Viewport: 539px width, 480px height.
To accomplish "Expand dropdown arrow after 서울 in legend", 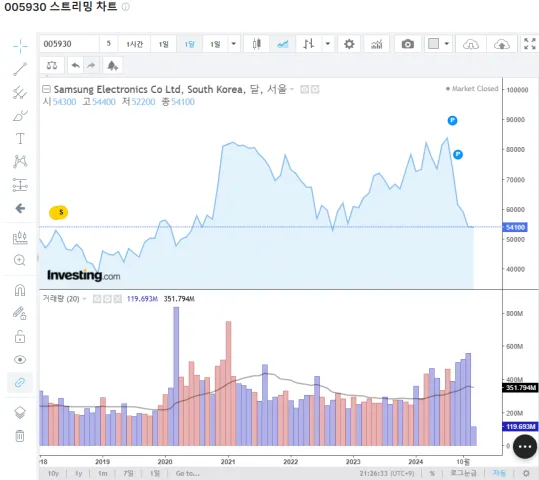I will [292, 89].
